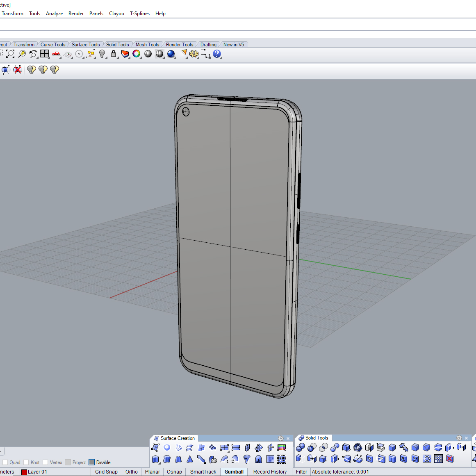
Task: Open Surface Creation panel gear options
Action: (281, 438)
